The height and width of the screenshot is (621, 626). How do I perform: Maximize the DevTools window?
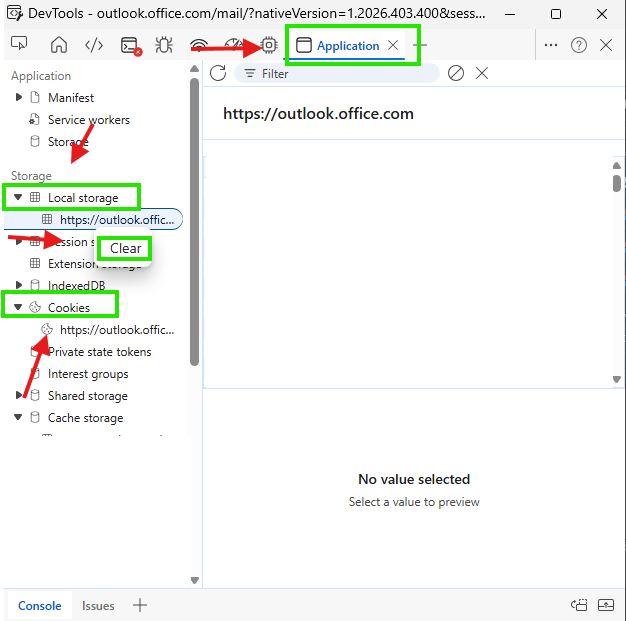tap(555, 14)
